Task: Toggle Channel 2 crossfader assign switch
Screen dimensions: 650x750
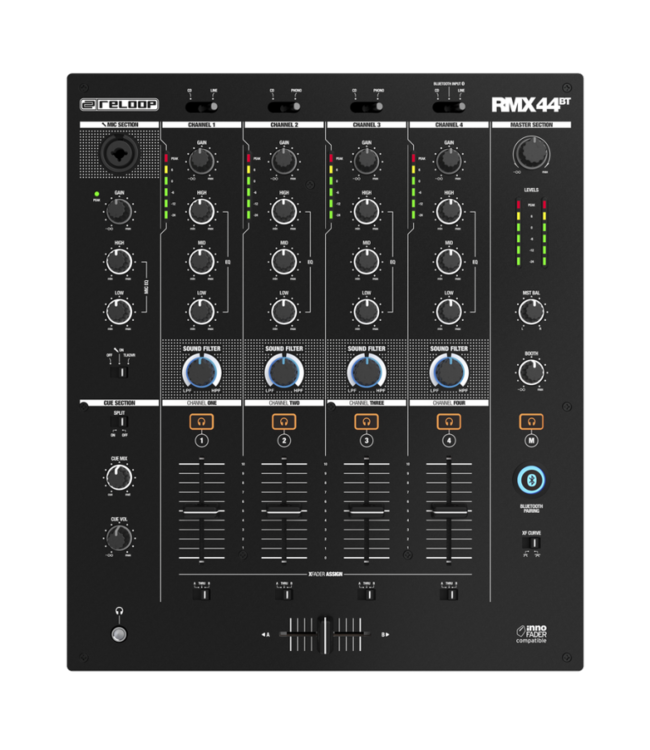Action: click(x=284, y=594)
